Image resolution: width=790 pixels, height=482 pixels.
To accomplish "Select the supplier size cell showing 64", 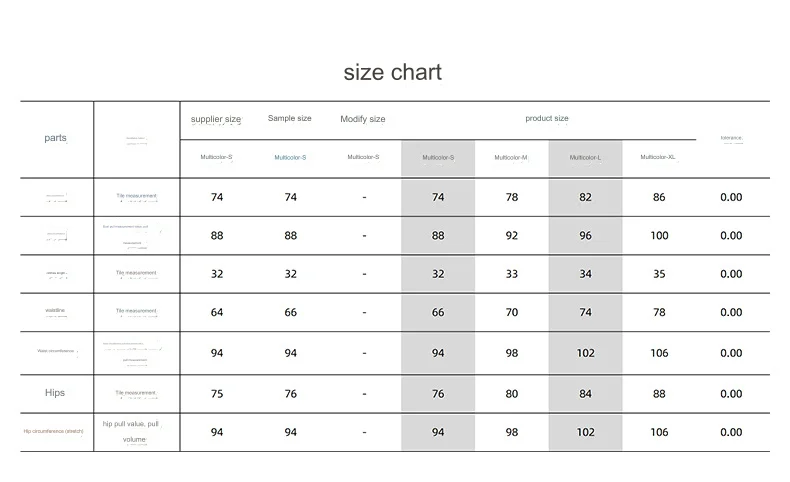I will pos(217,312).
